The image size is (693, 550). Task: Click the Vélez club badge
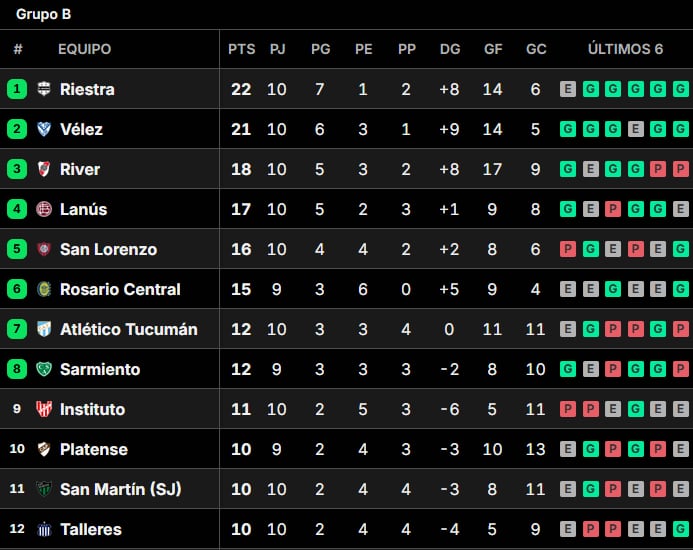pos(44,129)
